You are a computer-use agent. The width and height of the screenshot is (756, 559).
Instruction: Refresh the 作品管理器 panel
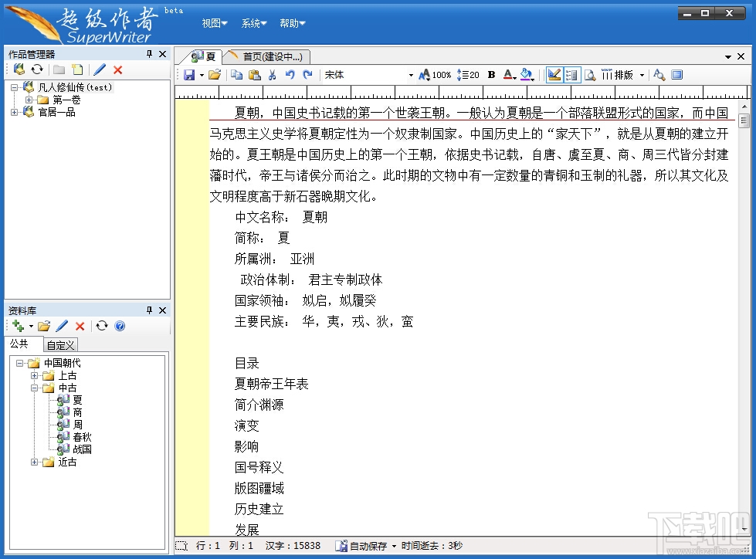tap(37, 68)
